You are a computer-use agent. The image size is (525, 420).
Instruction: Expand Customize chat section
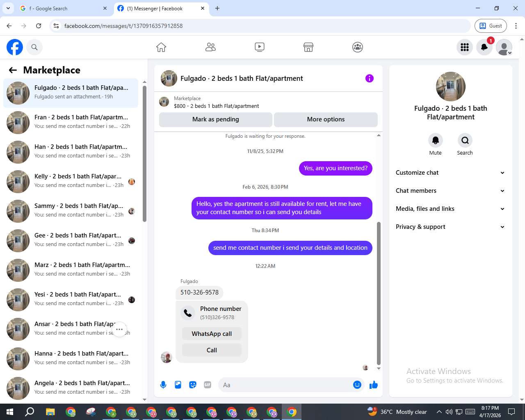click(x=450, y=173)
